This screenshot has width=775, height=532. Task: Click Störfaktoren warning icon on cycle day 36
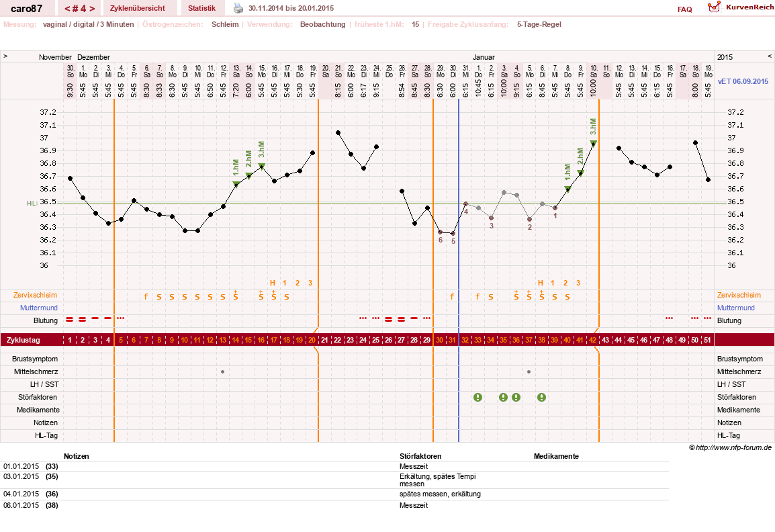point(516,397)
